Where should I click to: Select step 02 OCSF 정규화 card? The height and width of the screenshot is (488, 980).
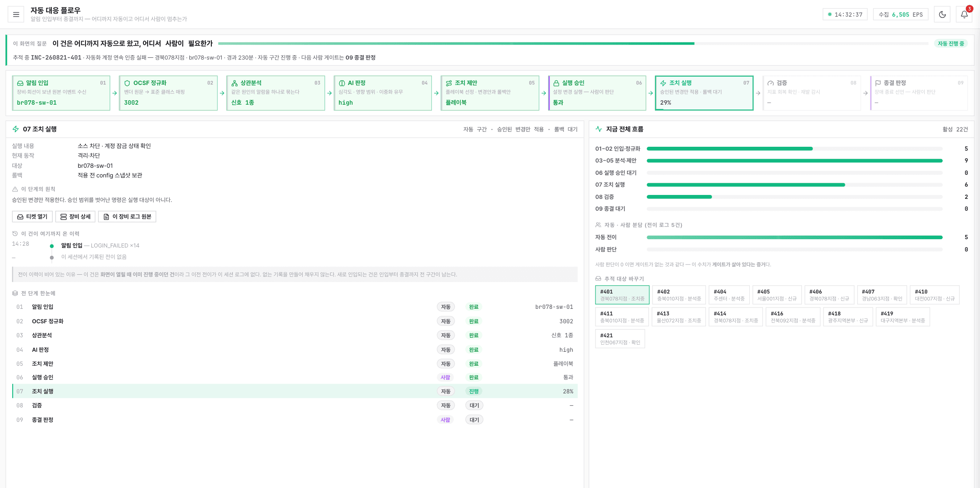pyautogui.click(x=168, y=93)
